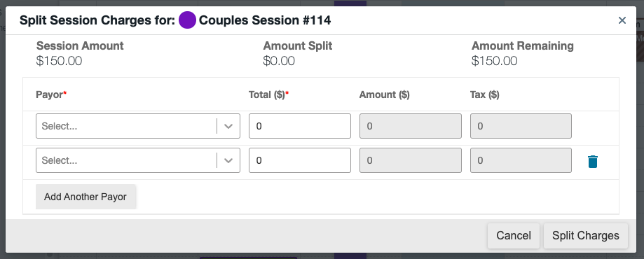Click the Session Amount heading
The width and height of the screenshot is (644, 259).
tap(80, 45)
